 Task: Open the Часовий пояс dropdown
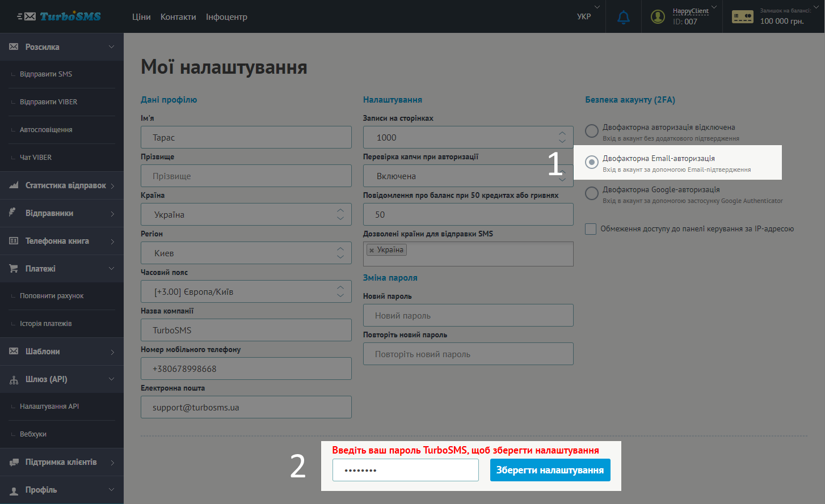pos(246,291)
